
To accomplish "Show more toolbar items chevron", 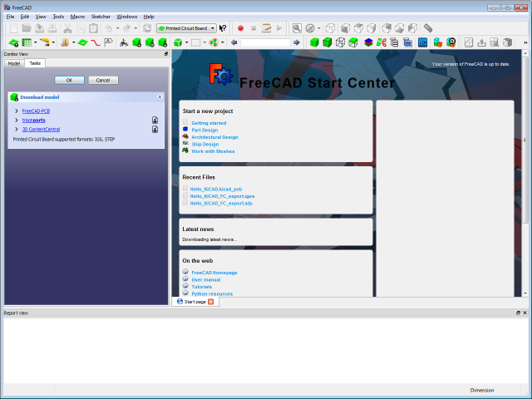I will tap(525, 42).
